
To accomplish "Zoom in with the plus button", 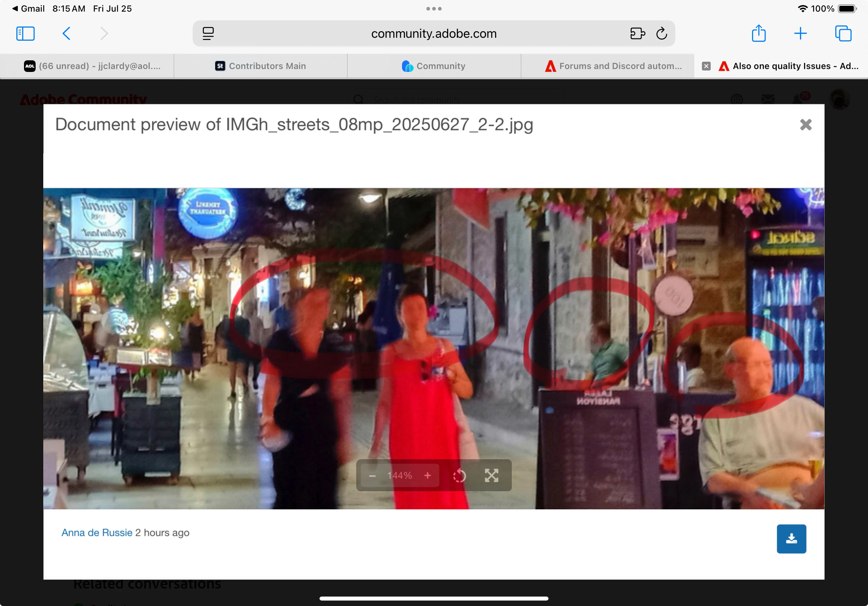I will (x=427, y=476).
